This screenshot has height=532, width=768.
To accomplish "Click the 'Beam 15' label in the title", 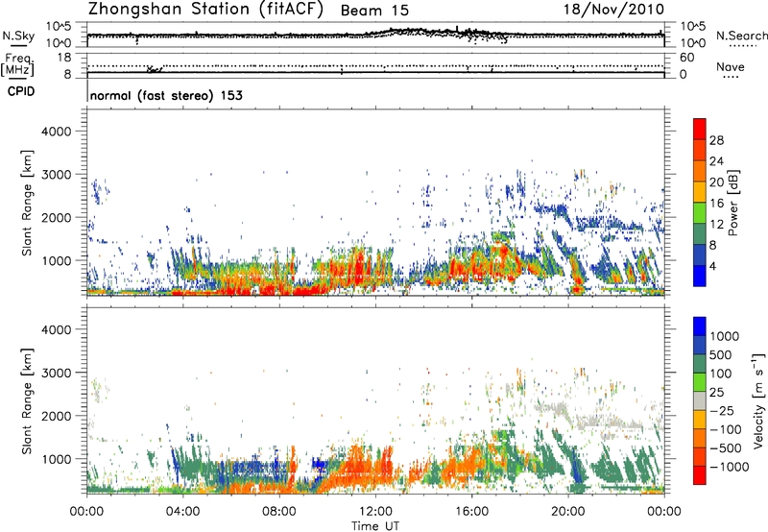I will [374, 11].
